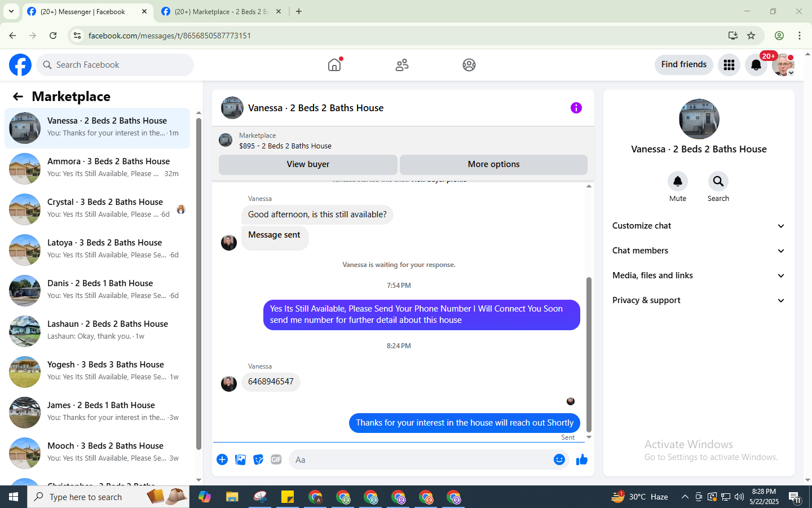The width and height of the screenshot is (812, 508).
Task: View site information icon in address bar
Action: [x=77, y=36]
